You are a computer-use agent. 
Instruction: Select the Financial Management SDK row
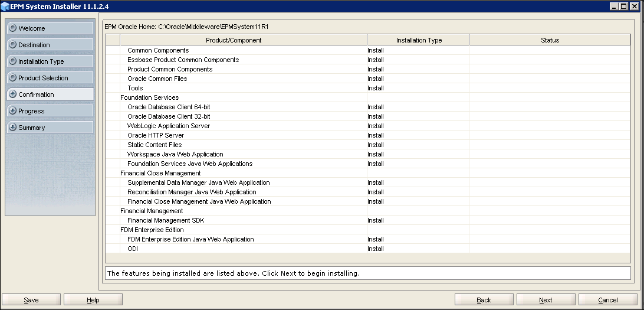[367, 220]
